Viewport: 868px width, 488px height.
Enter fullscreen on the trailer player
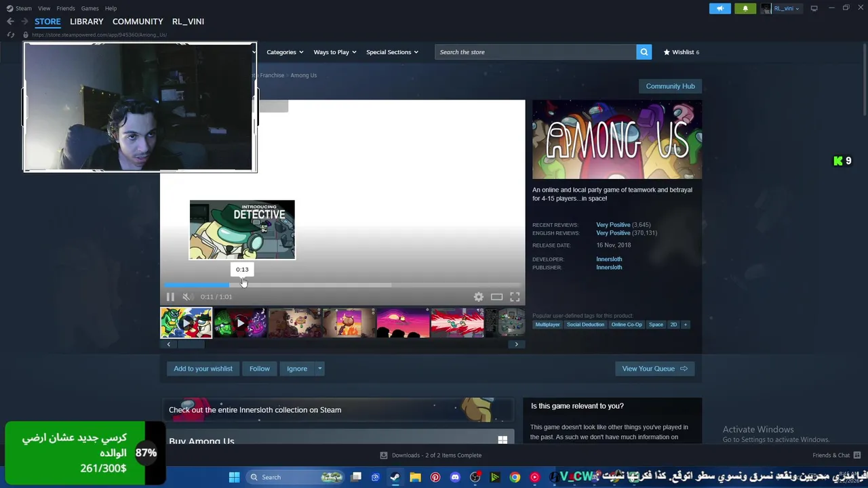coord(515,297)
